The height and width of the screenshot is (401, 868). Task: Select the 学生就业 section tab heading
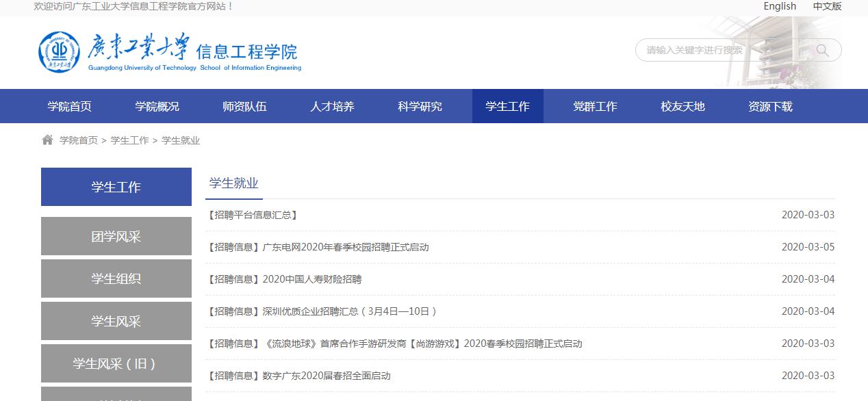tap(234, 183)
